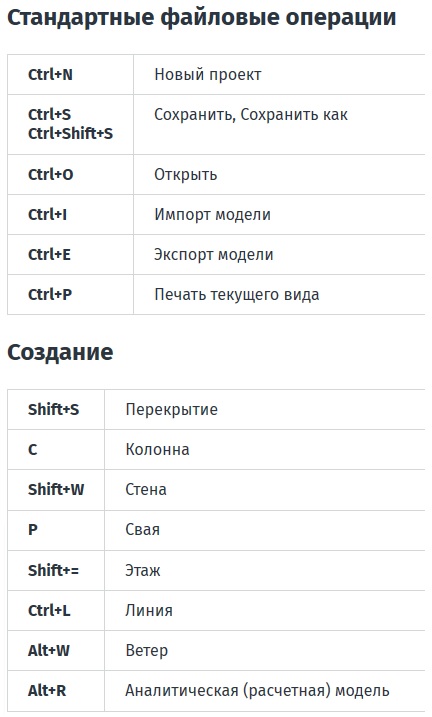Click 'Печать текущего вида' text
The height and width of the screenshot is (717, 432).
[237, 294]
